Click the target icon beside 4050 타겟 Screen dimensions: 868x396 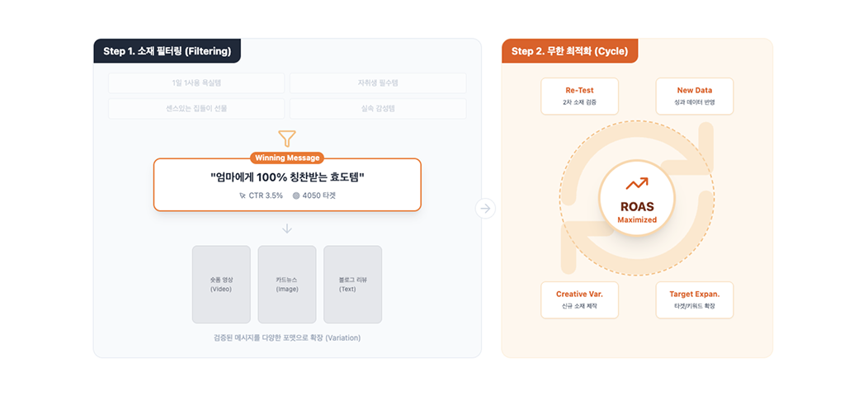click(296, 196)
